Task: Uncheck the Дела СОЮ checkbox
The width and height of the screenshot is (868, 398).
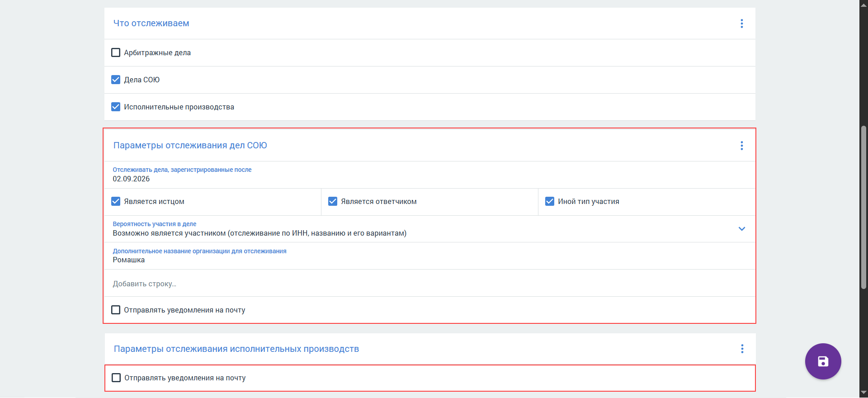Action: [116, 80]
